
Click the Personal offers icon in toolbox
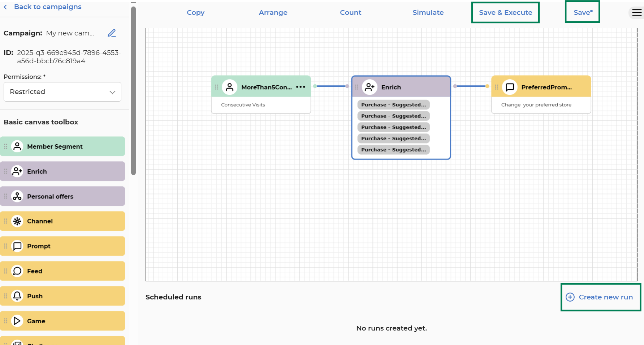click(x=17, y=196)
